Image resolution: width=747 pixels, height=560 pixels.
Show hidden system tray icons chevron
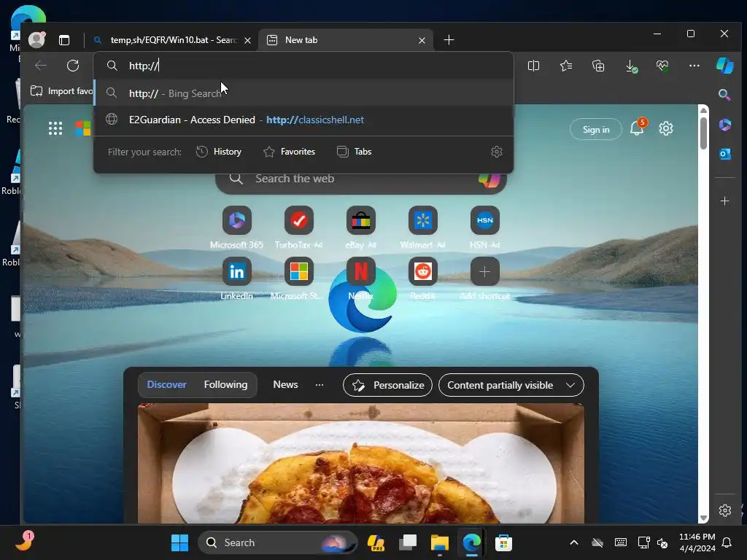pos(574,542)
